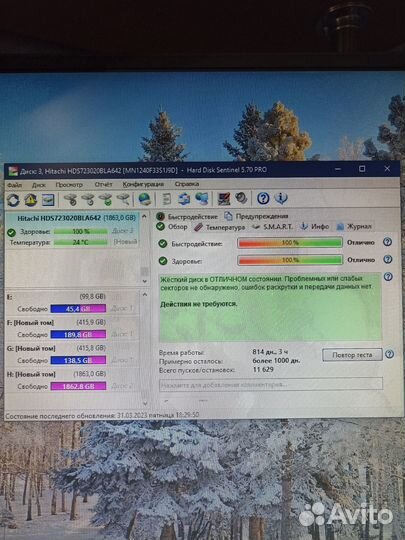The height and width of the screenshot is (540, 405).
Task: Click help icon next to Быстродействие bar
Action: click(x=387, y=242)
